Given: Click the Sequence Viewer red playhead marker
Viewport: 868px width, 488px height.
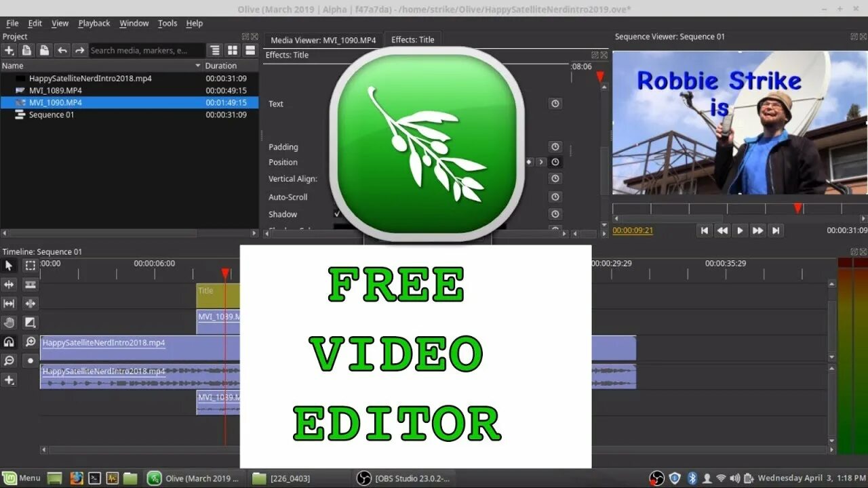Looking at the screenshot, I should (798, 208).
